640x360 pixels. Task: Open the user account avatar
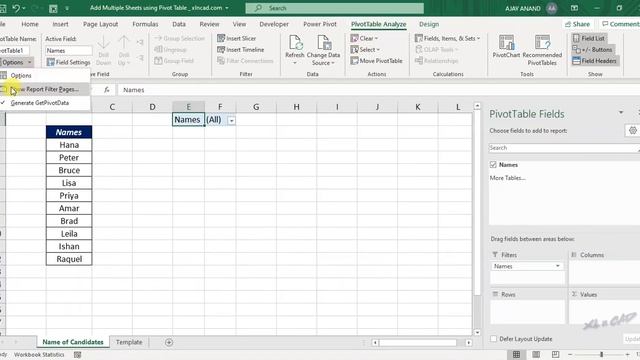coord(551,8)
